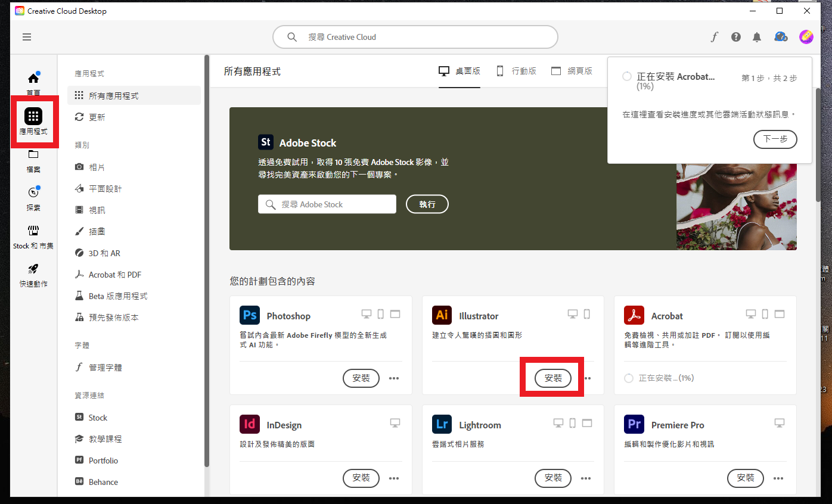
Task: Open more options for Lightroom
Action: coord(586,478)
